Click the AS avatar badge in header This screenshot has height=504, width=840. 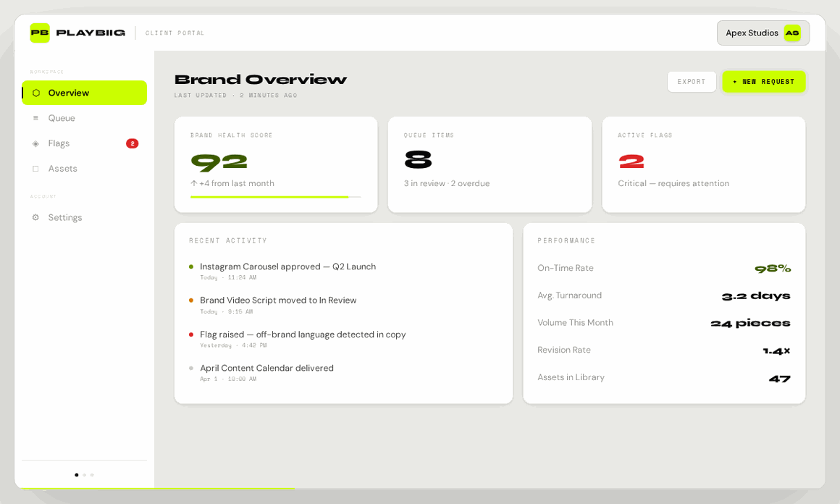tap(794, 33)
